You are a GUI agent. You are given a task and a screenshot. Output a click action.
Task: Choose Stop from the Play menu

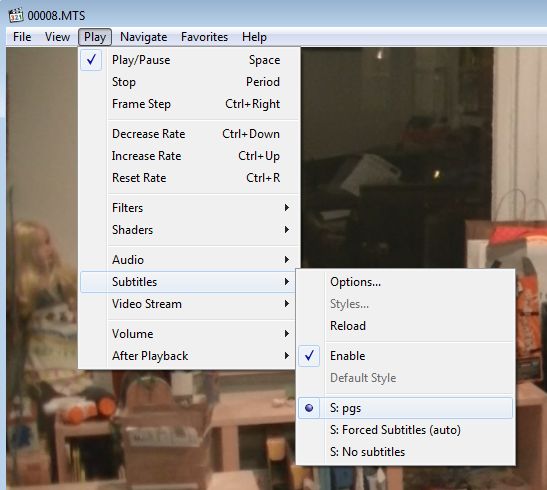[189, 82]
